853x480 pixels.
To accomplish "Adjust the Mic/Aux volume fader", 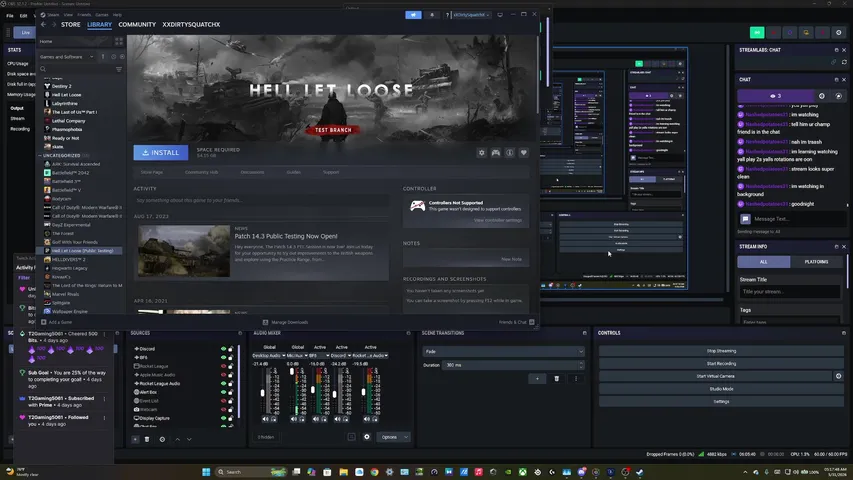I will (x=292, y=371).
